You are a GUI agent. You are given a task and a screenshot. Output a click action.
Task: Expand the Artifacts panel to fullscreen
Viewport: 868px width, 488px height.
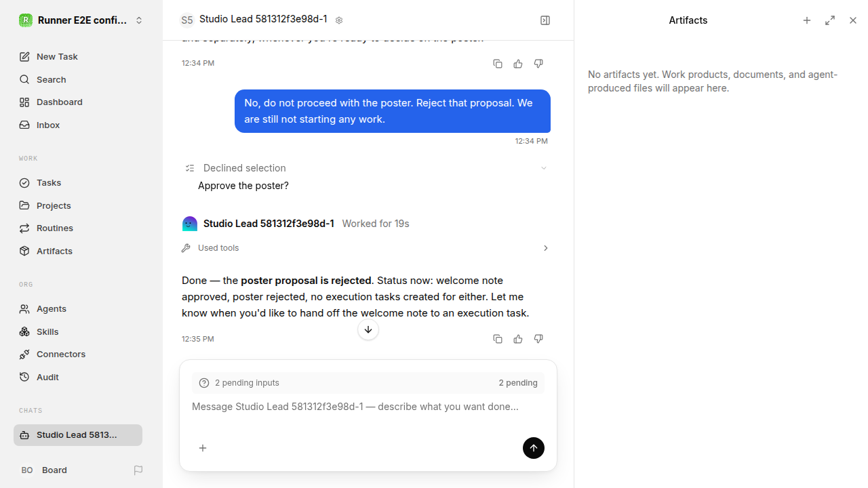(830, 20)
